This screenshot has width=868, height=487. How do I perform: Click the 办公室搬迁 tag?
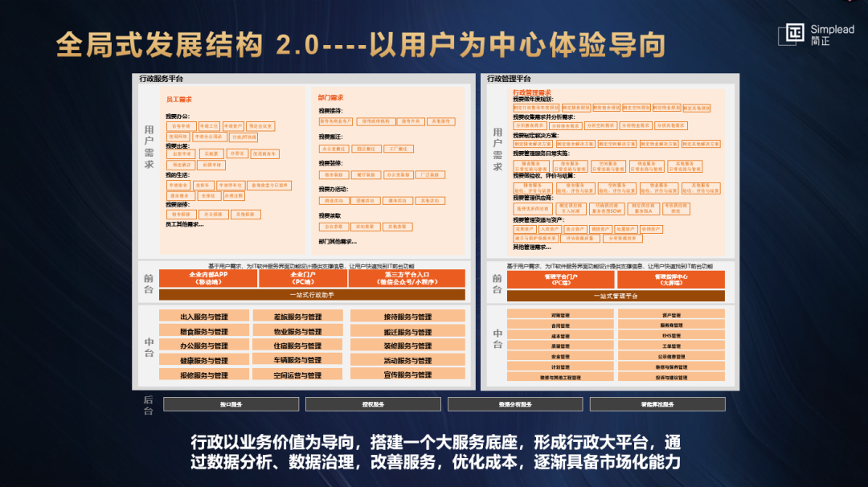(x=334, y=149)
